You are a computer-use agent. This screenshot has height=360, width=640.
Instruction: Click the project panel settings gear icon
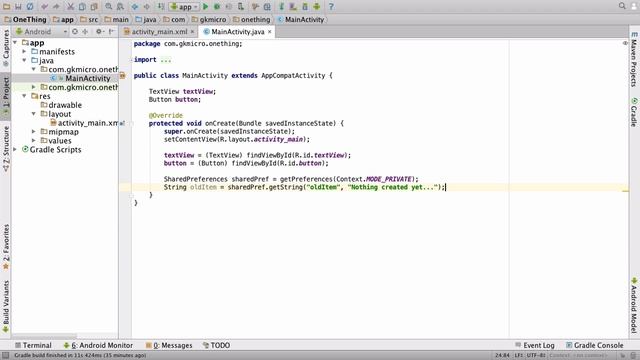coord(99,31)
